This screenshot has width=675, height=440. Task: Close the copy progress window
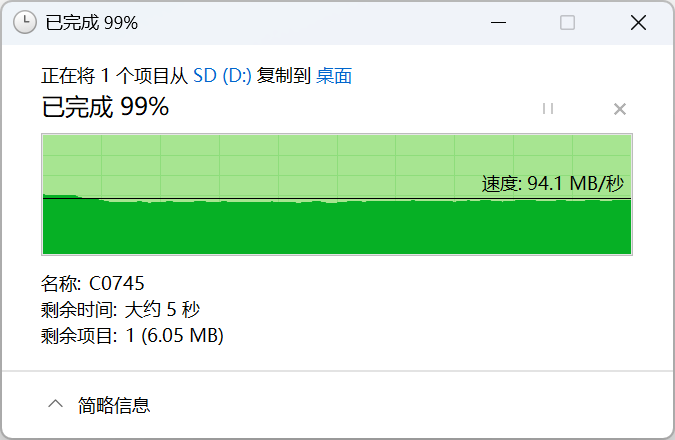click(638, 22)
